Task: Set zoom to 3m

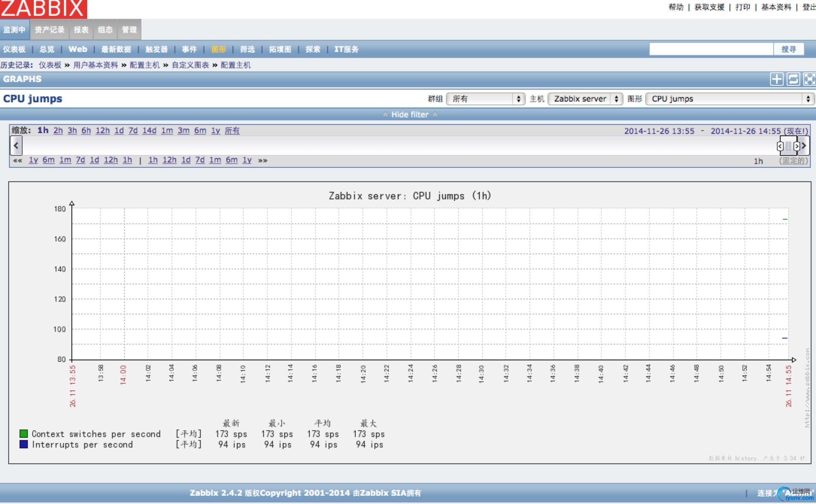Action: 184,131
